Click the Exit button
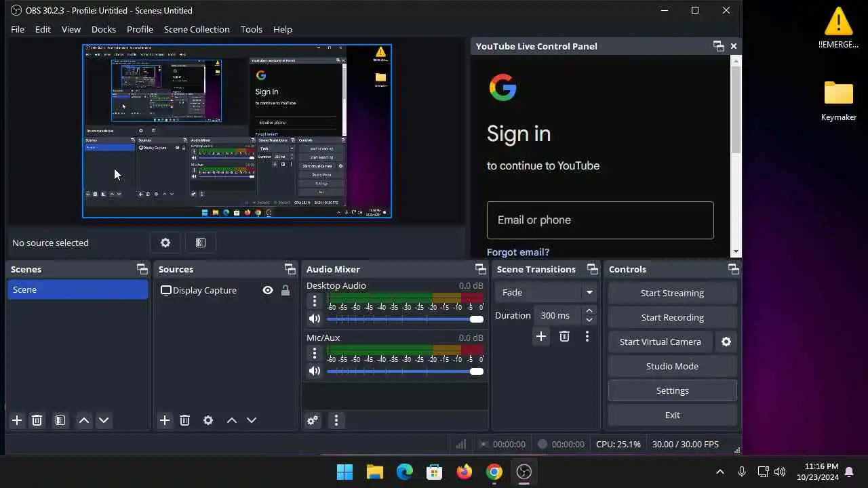This screenshot has height=488, width=868. 672,415
